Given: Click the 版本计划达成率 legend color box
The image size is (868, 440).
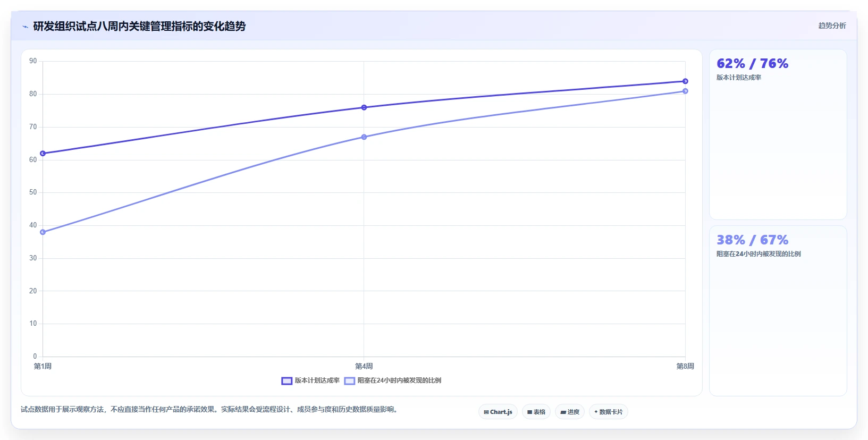Looking at the screenshot, I should [286, 380].
